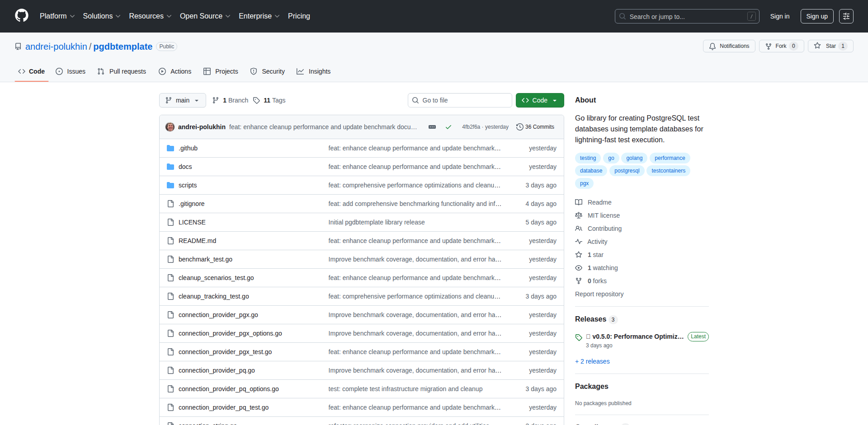868x425 pixels.
Task: Click the Star icon button
Action: [x=817, y=46]
